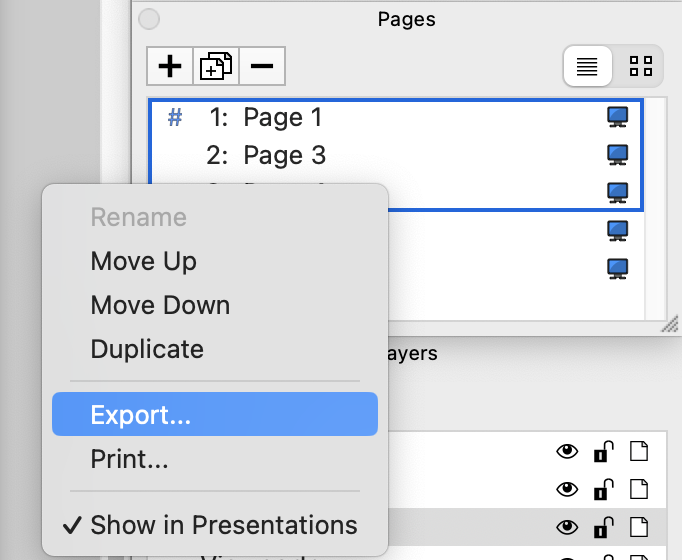Toggle presentation monitor icon for Page 3

pos(618,155)
